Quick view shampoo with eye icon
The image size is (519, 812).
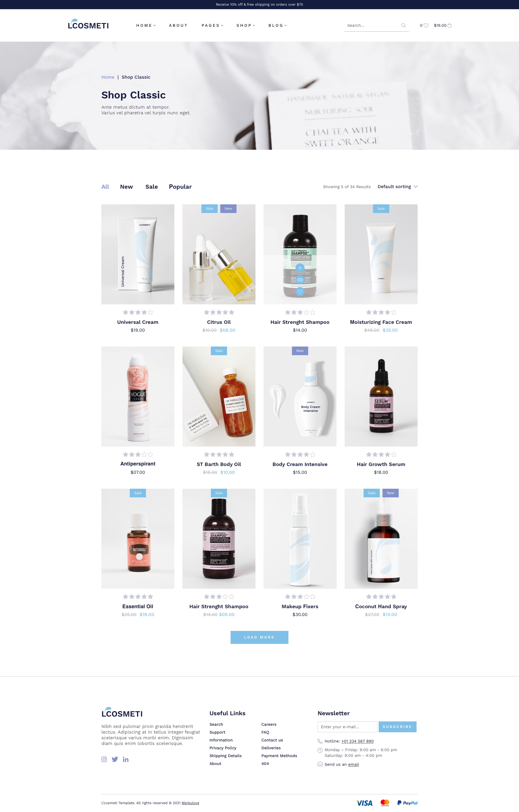click(x=300, y=280)
